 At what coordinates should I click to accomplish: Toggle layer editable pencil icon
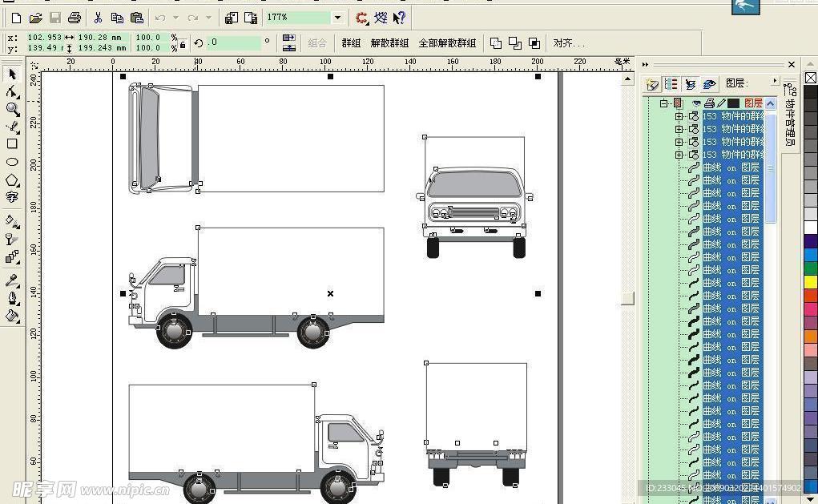coord(722,103)
